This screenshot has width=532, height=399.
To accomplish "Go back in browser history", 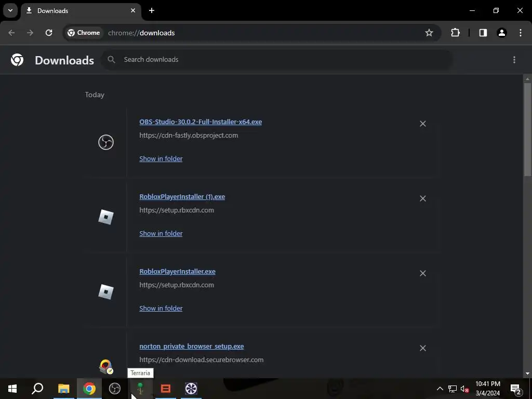I will 11,33.
